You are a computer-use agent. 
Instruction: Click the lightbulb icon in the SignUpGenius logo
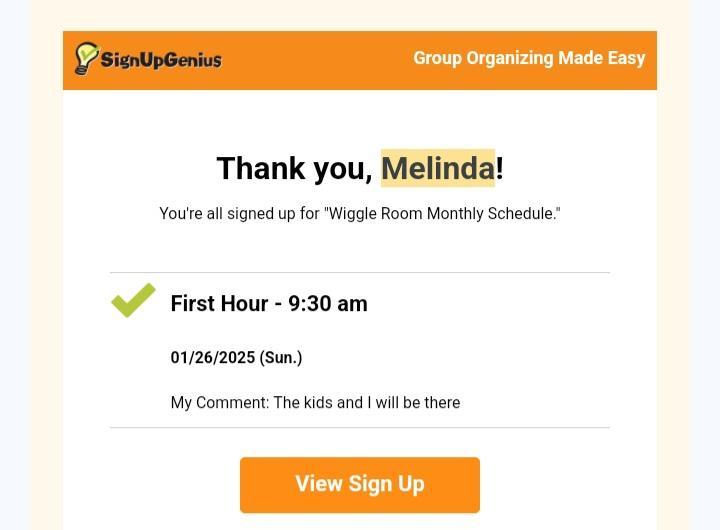click(86, 58)
